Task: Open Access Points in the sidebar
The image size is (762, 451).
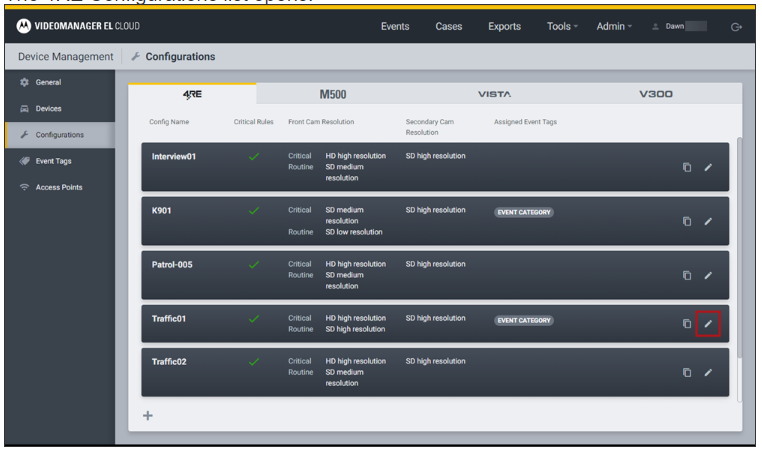Action: click(60, 187)
